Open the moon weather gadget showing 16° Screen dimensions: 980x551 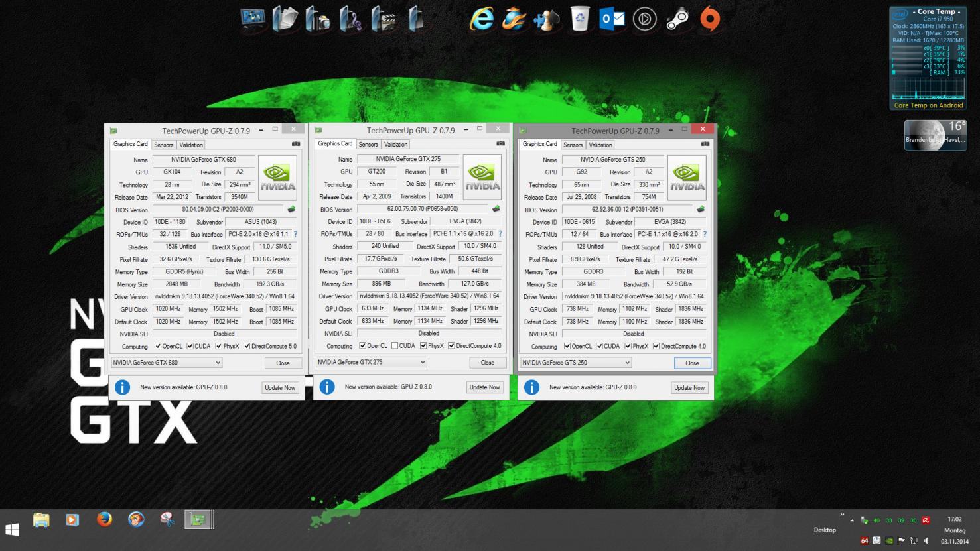pyautogui.click(x=936, y=135)
